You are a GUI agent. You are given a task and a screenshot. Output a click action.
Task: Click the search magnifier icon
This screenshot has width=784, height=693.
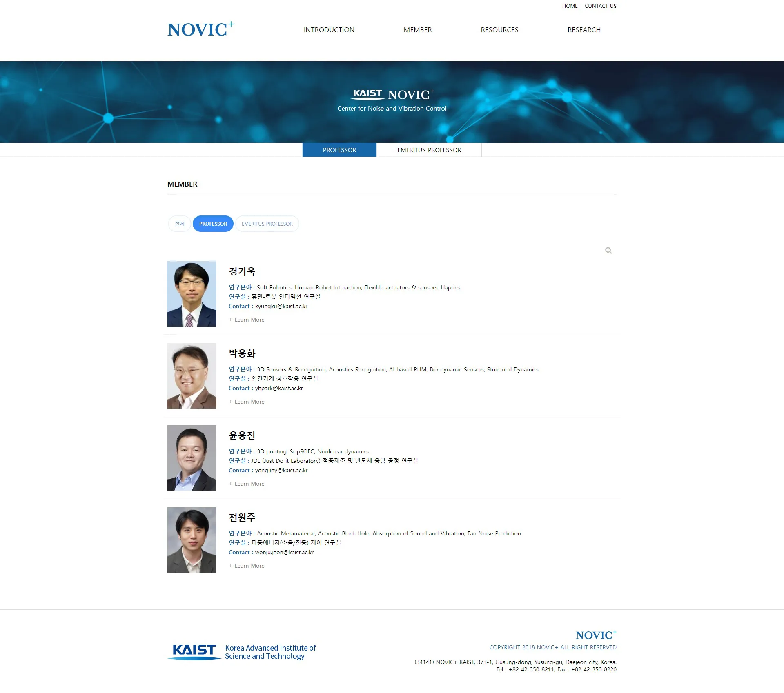[x=608, y=251]
